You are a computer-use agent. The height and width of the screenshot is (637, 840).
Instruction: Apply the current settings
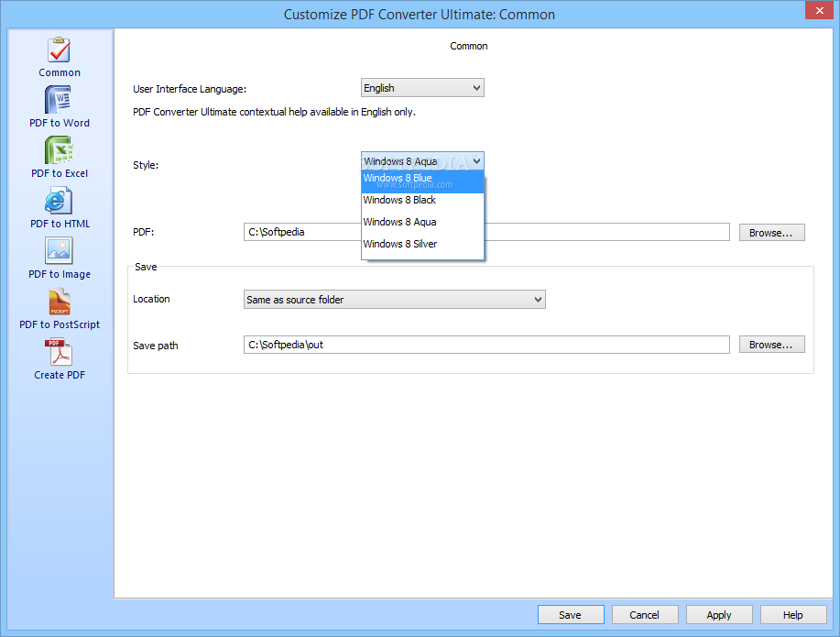click(x=719, y=615)
